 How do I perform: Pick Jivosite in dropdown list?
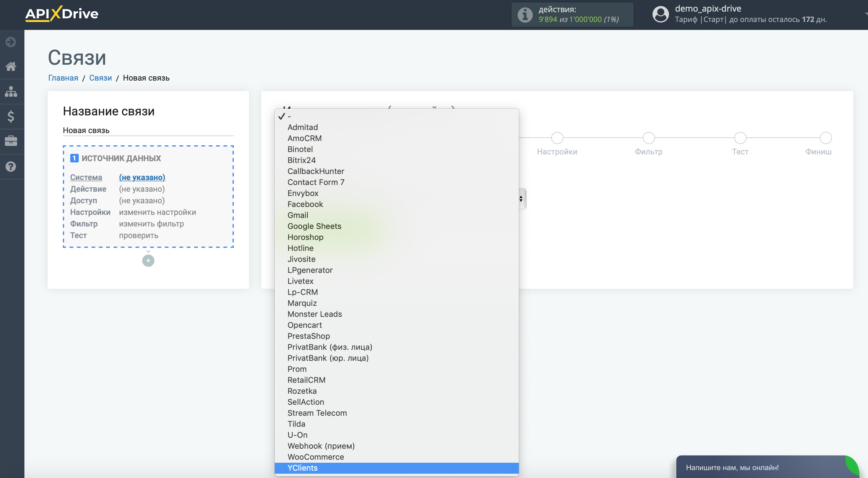pos(396,259)
